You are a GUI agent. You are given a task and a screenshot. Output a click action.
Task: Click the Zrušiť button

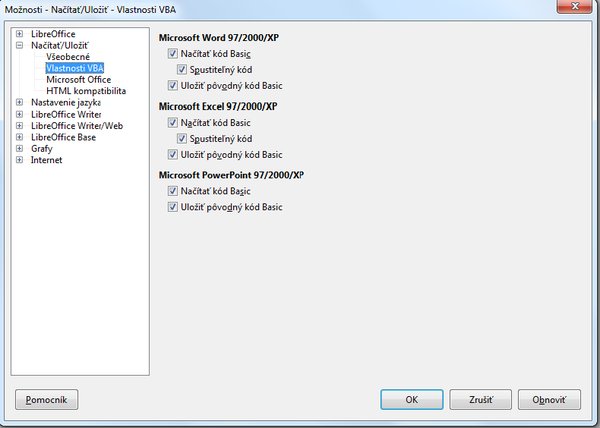point(481,400)
